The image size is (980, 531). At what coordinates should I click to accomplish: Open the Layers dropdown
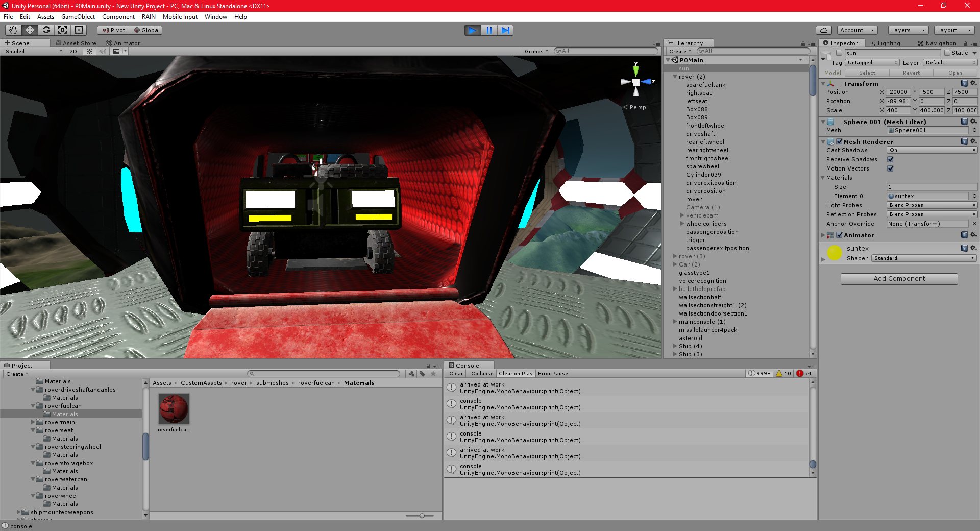[908, 30]
